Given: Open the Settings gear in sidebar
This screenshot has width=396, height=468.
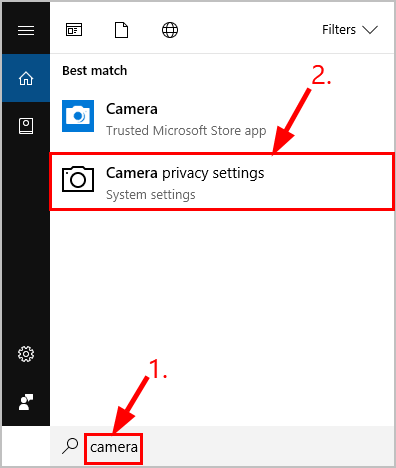Looking at the screenshot, I should click(x=26, y=354).
